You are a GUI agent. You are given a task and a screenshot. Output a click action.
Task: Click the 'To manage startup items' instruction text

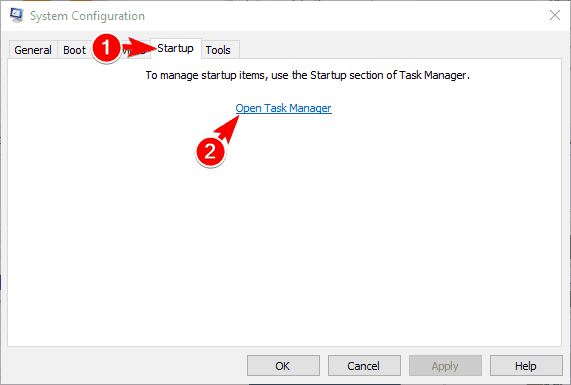click(308, 75)
